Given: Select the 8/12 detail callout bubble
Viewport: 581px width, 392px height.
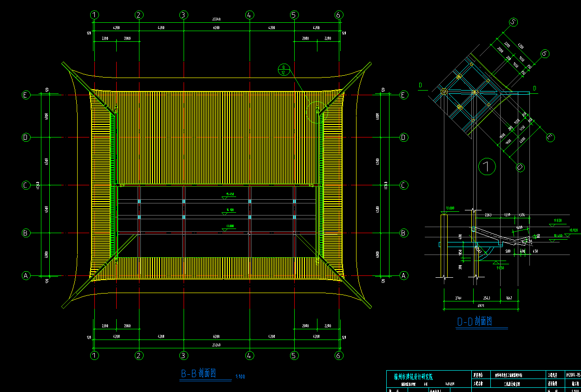Looking at the screenshot, I should point(284,69).
